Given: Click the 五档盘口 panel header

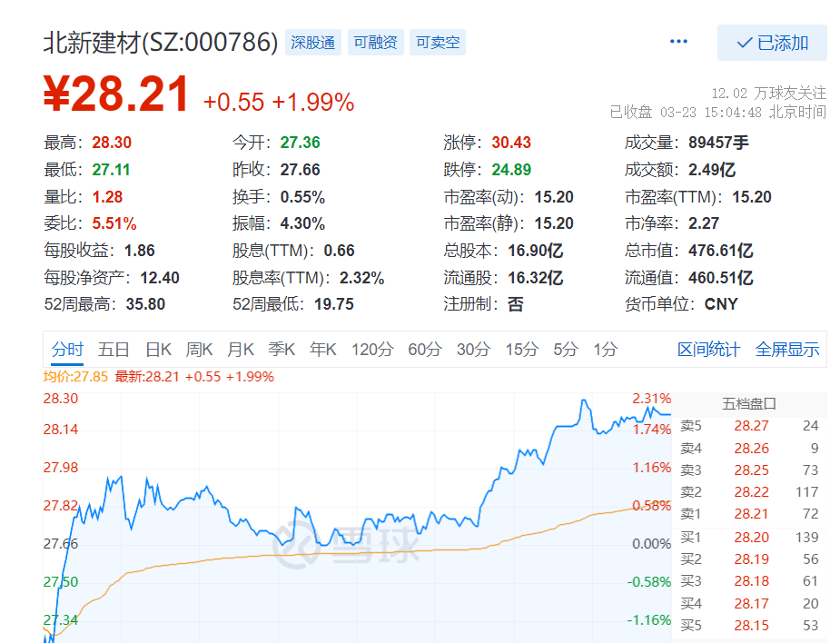Looking at the screenshot, I should click(x=749, y=403).
